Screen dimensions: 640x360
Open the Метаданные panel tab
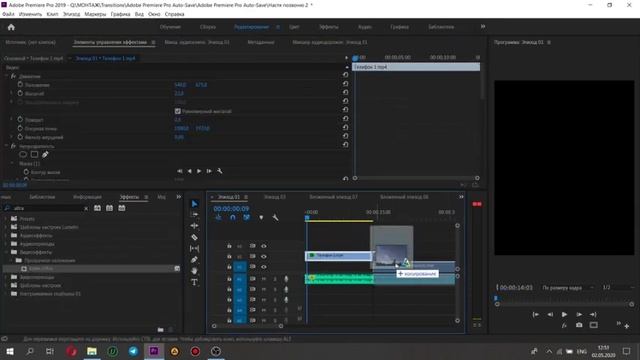click(x=261, y=42)
